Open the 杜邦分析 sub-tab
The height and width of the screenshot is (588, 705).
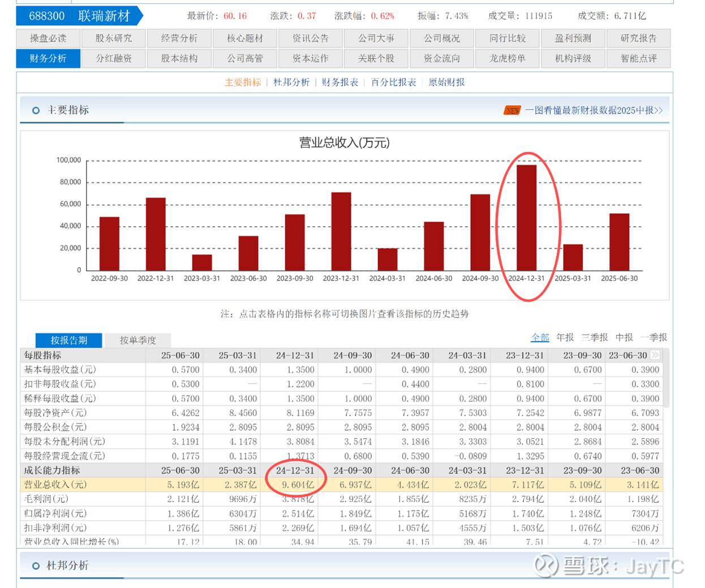[x=291, y=83]
